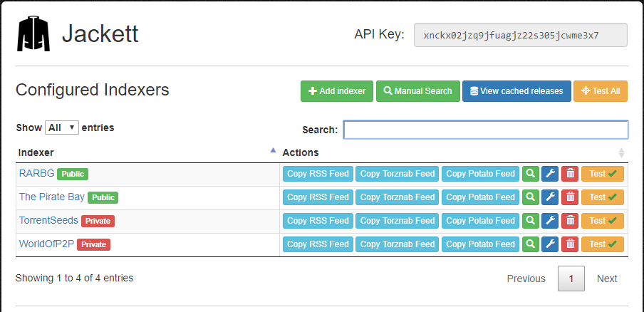Copy RSS Feed for TorrentSeeds
Viewport: 644px width, 312px height.
pos(318,220)
